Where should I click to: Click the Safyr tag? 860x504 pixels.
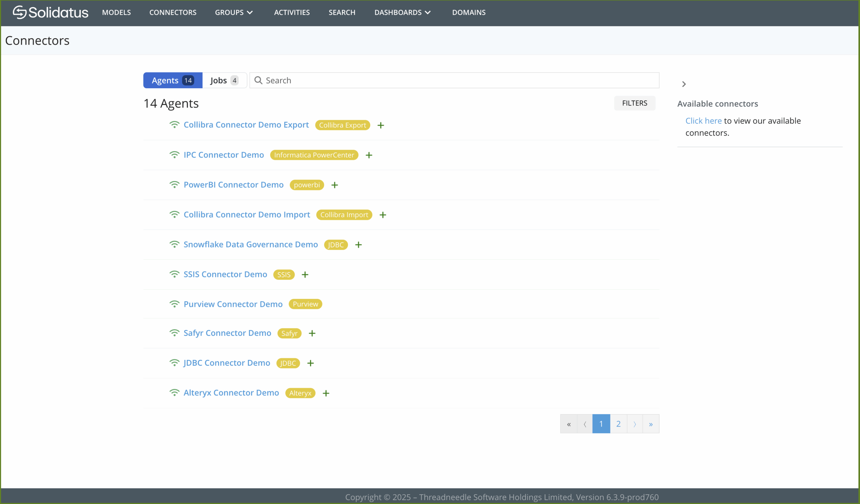click(289, 333)
